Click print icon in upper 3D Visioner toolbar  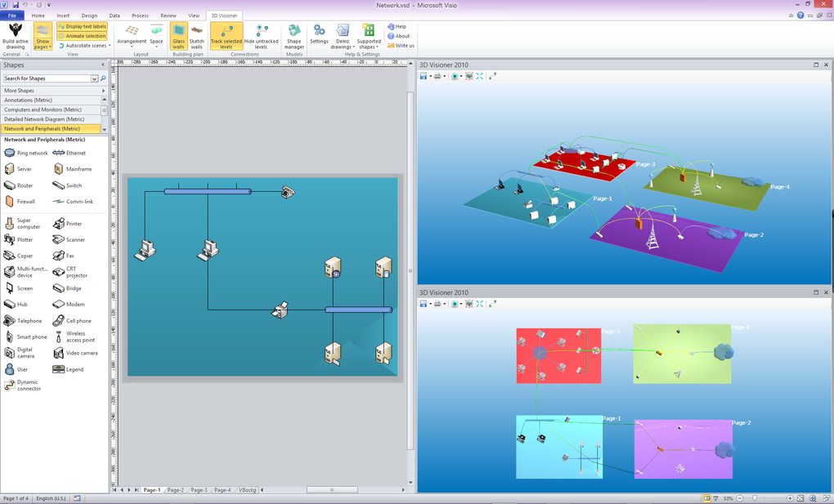pyautogui.click(x=437, y=76)
